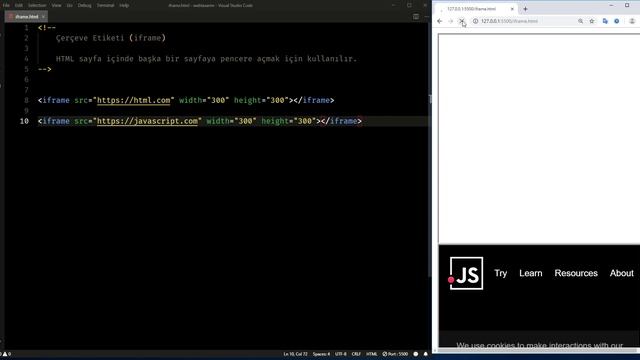Click the Try link in the iframe

coord(500,273)
